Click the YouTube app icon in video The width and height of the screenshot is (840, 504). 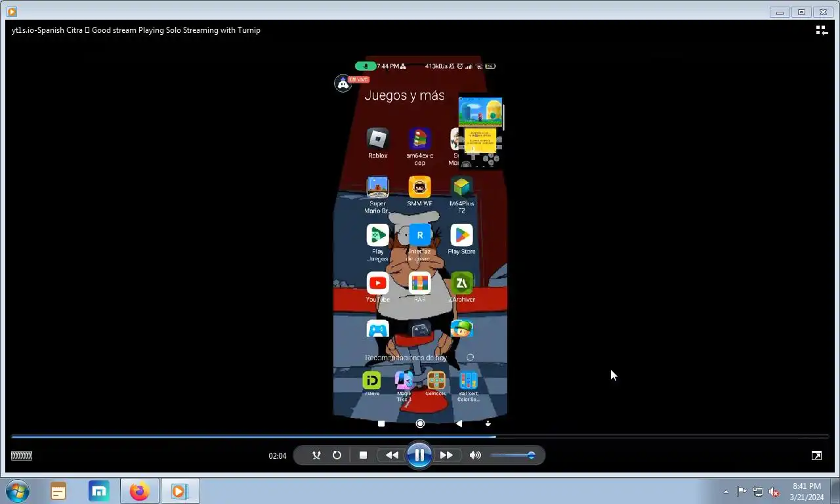377,283
